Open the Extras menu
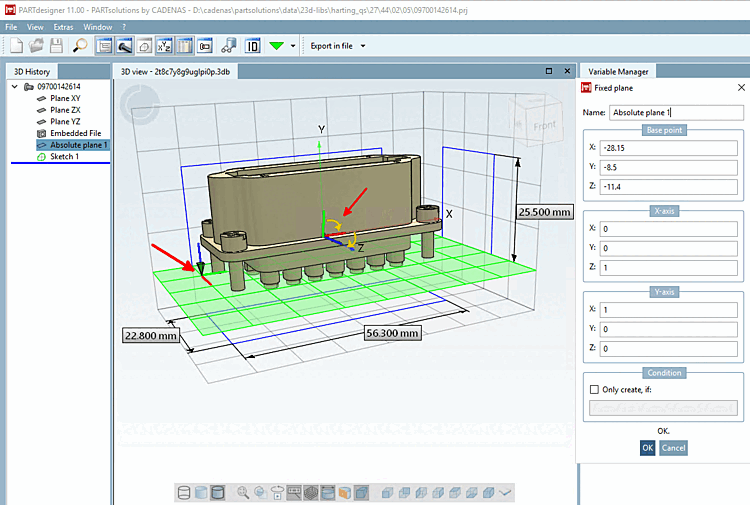The image size is (750, 505). 63,27
